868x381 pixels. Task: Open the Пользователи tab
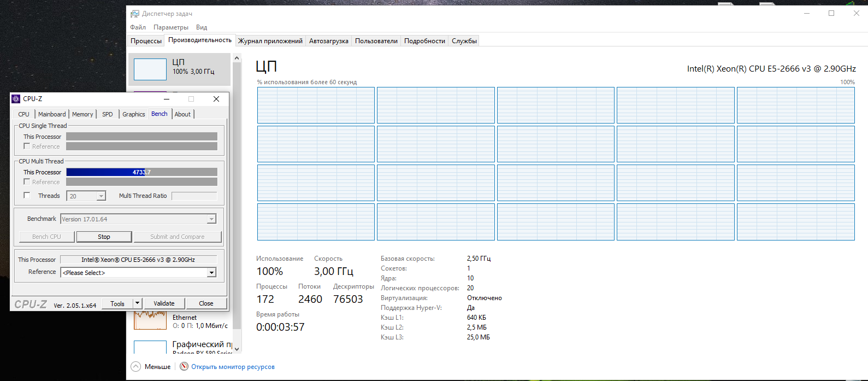pyautogui.click(x=376, y=41)
